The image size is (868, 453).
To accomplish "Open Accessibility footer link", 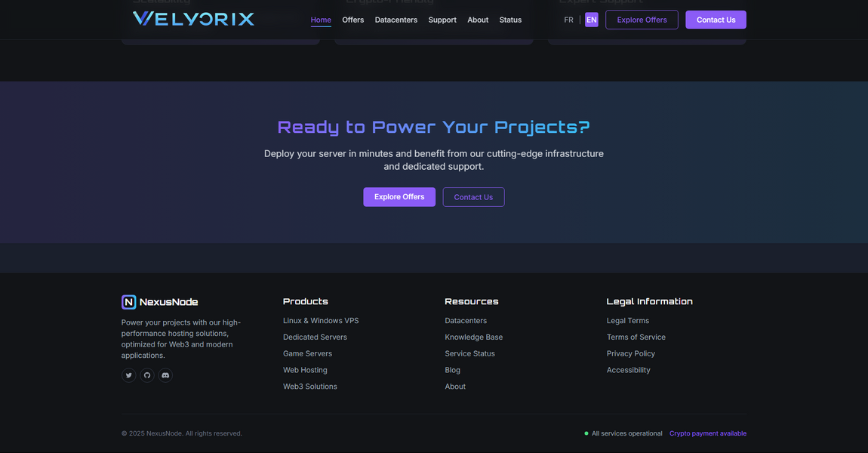I will (628, 370).
